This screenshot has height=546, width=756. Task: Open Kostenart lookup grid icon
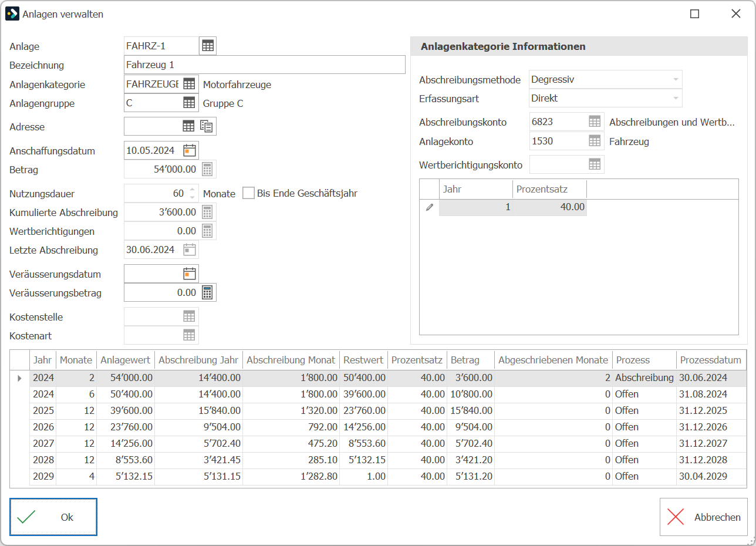click(x=189, y=335)
